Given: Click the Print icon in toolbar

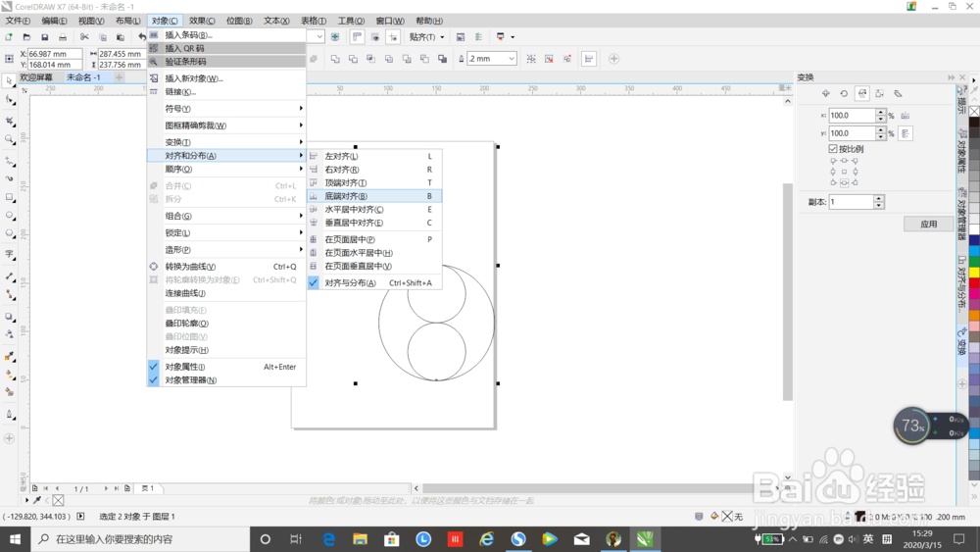Looking at the screenshot, I should point(63,37).
